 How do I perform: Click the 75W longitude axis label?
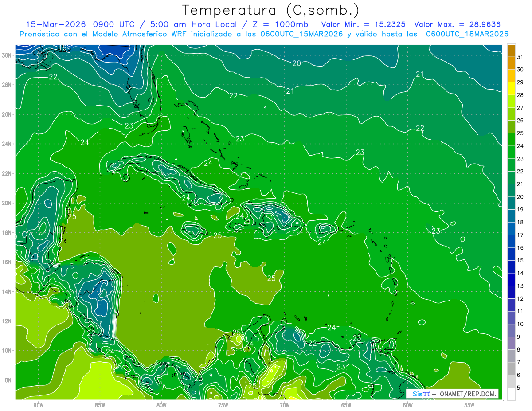coord(223,405)
